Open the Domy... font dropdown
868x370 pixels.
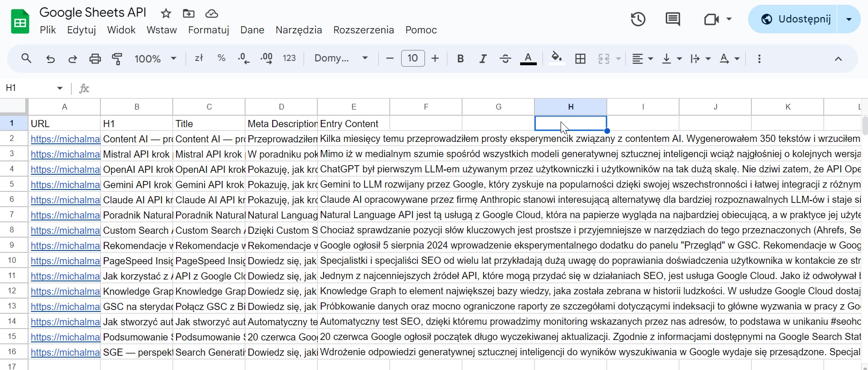point(341,58)
